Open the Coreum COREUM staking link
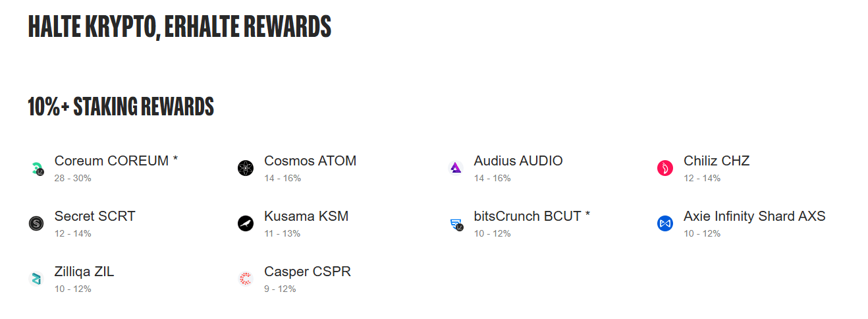 coord(116,161)
